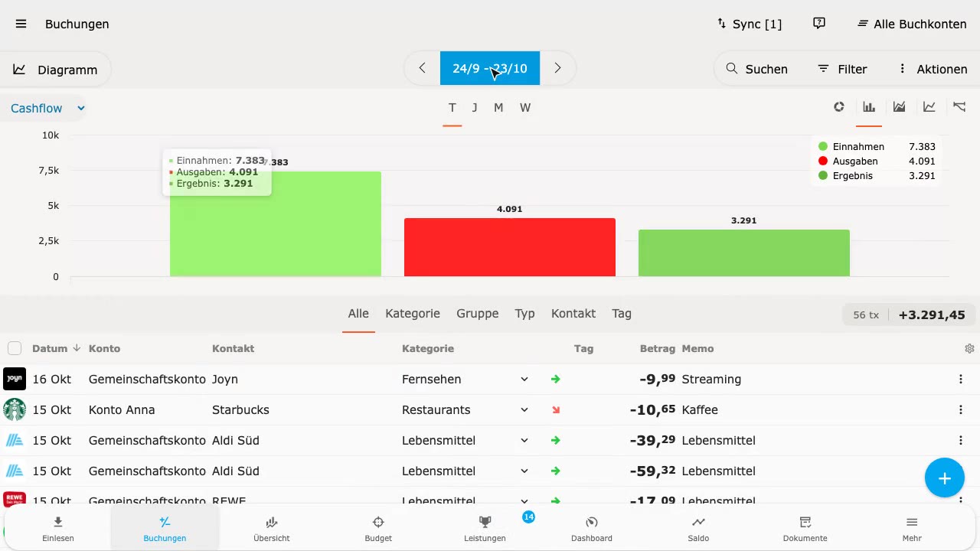The image size is (980, 551).
Task: Show the Sankey flow chart view
Action: (x=959, y=107)
